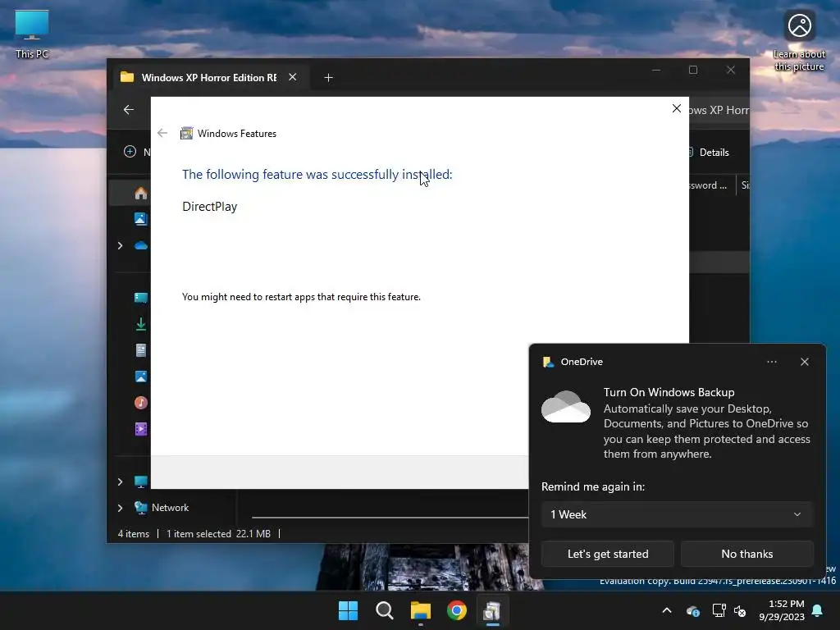Click the Explorer back arrow

[129, 110]
